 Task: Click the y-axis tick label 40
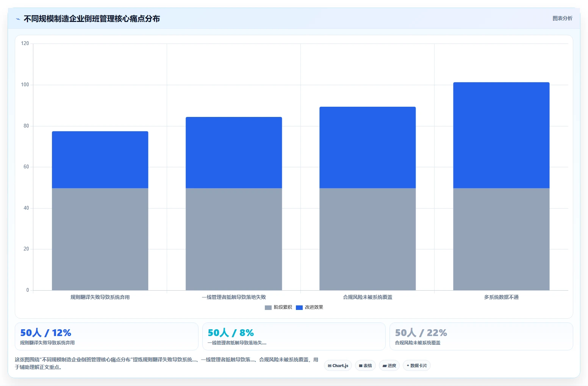[x=26, y=208]
